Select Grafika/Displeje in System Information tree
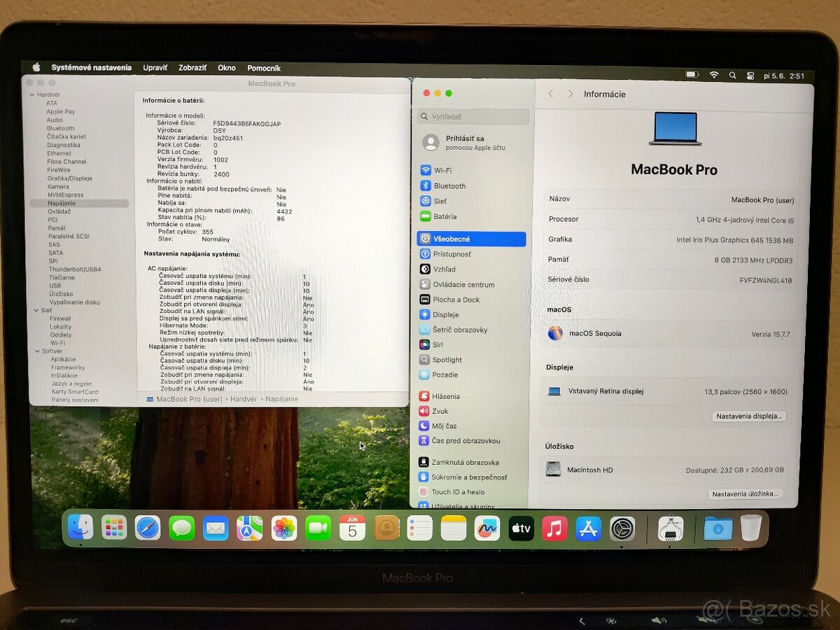 pos(70,178)
